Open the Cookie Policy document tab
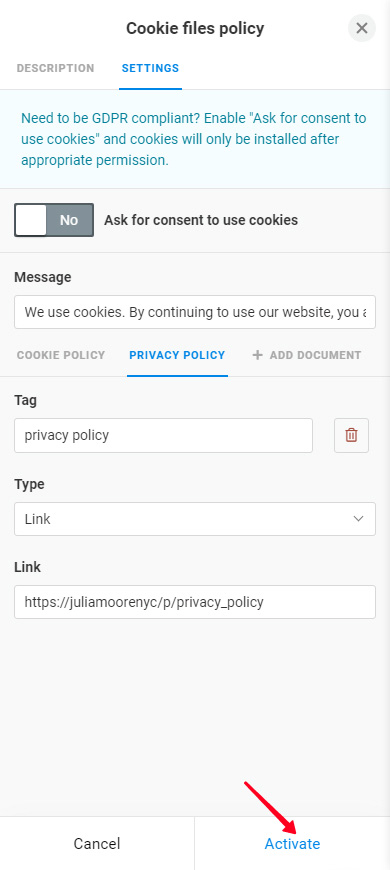Viewport: 390px width, 870px height. click(61, 355)
